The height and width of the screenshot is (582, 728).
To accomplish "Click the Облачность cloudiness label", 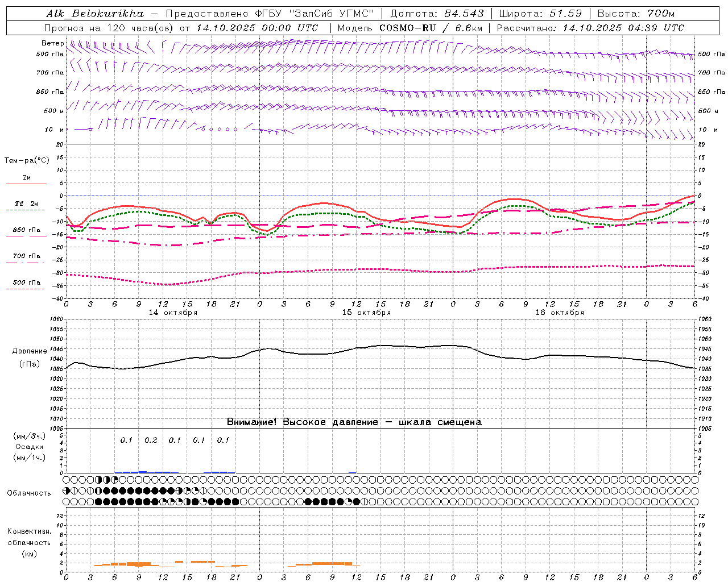I will pos(29,493).
